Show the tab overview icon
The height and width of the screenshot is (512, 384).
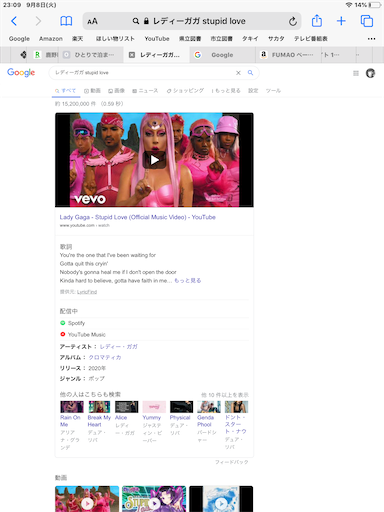(x=367, y=21)
